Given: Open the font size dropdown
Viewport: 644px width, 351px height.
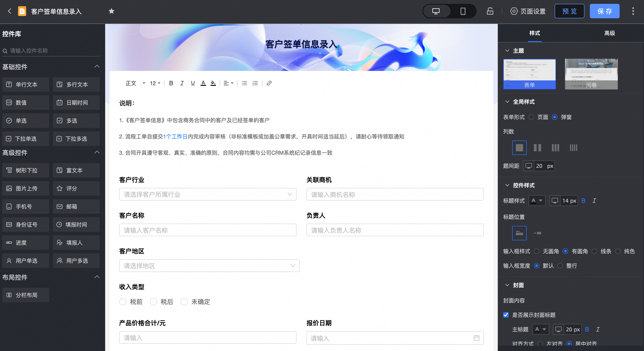Looking at the screenshot, I should (155, 83).
